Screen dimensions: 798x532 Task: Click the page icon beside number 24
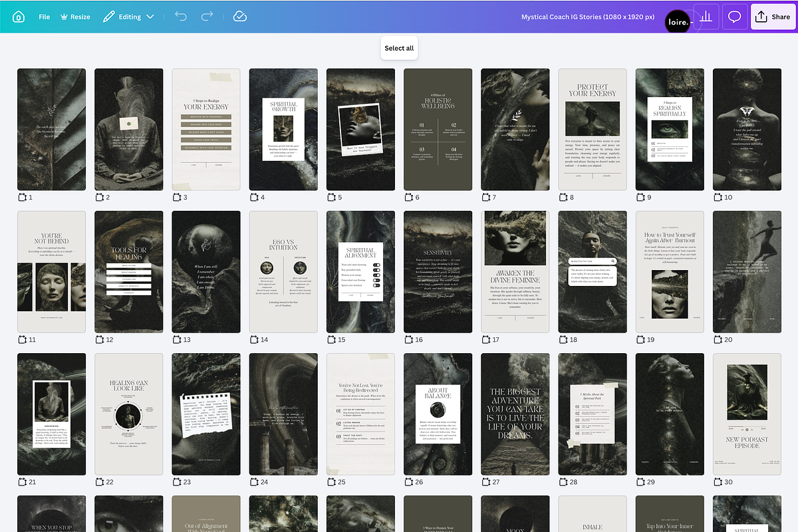coord(254,482)
